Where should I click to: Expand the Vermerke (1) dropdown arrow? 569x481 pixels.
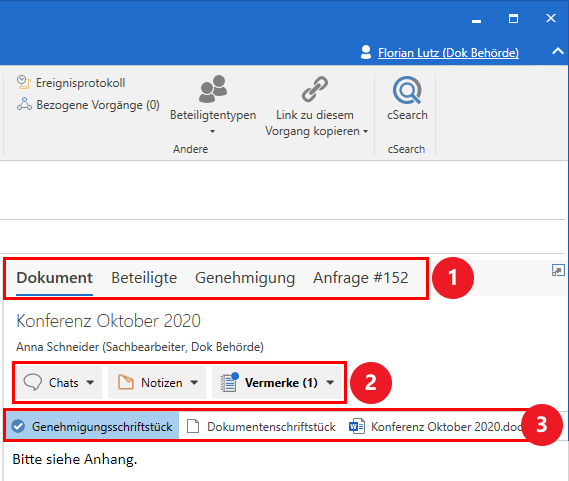point(330,383)
